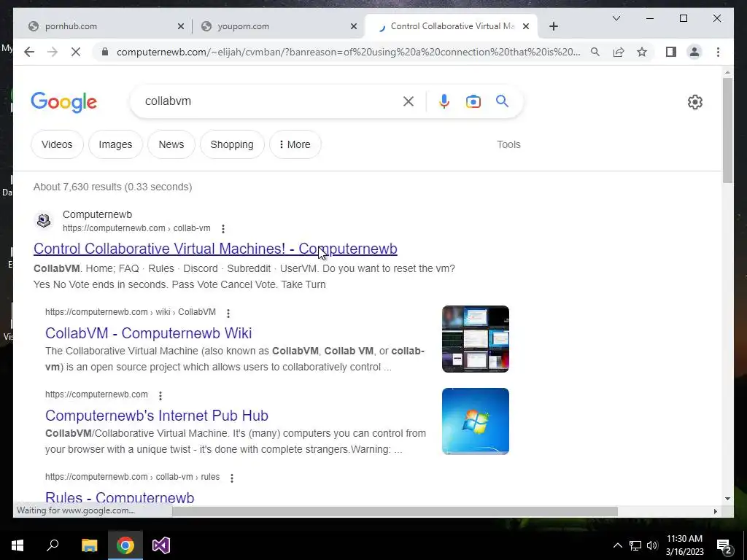
Task: Click the horizontal scrollbar thumb
Action: [x=395, y=511]
